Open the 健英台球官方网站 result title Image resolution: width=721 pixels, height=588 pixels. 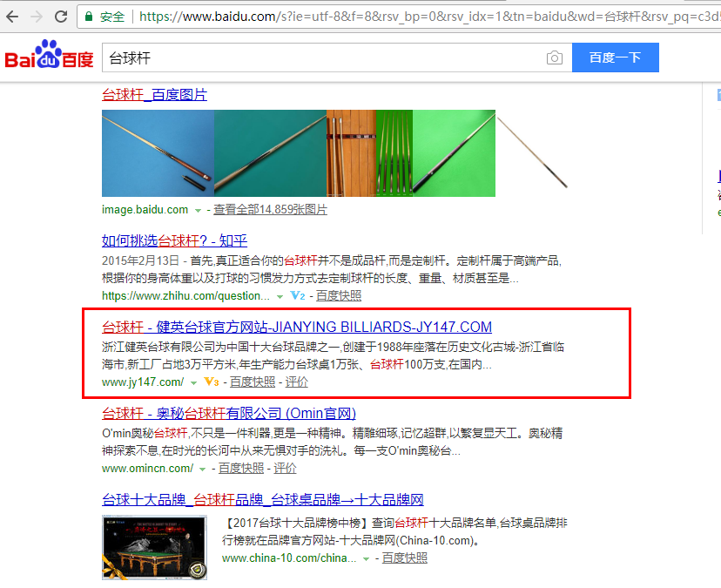click(297, 328)
